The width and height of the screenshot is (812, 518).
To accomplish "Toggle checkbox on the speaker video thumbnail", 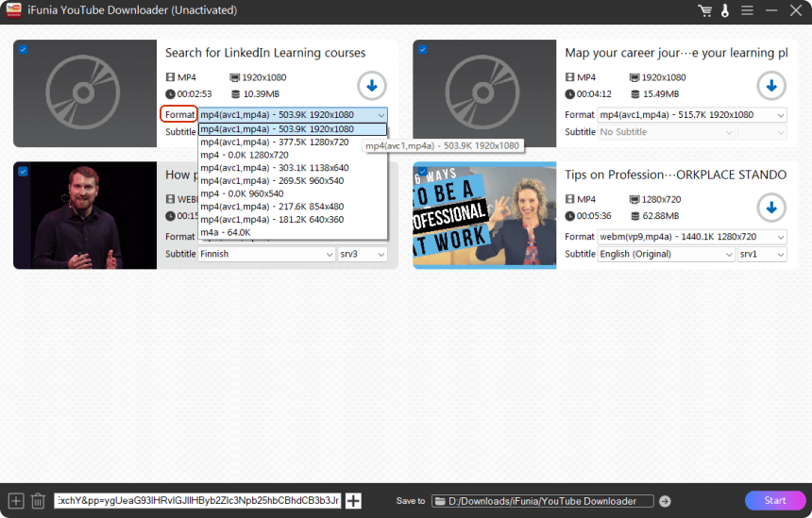I will (x=23, y=172).
